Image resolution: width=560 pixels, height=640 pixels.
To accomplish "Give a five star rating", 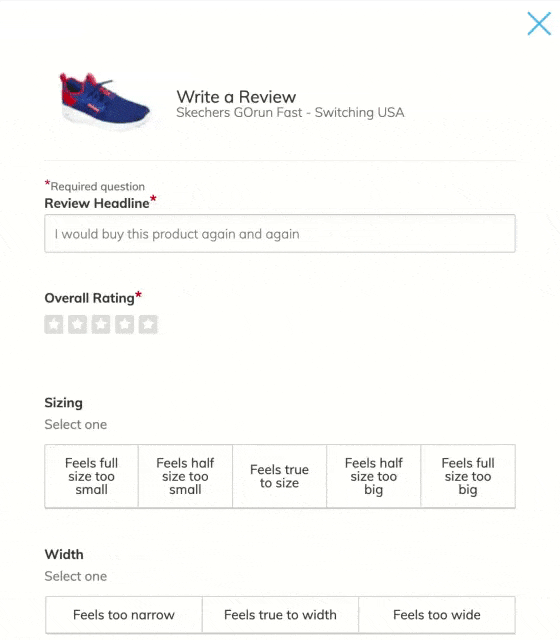I will 148,325.
